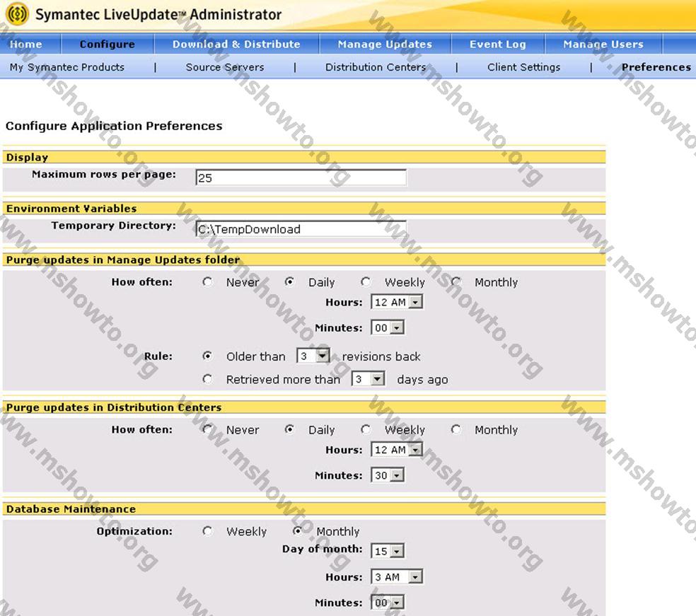Set database optimization to Monthly

(297, 531)
